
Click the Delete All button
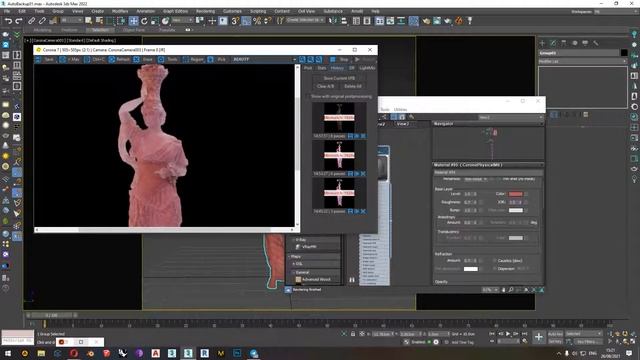[353, 86]
